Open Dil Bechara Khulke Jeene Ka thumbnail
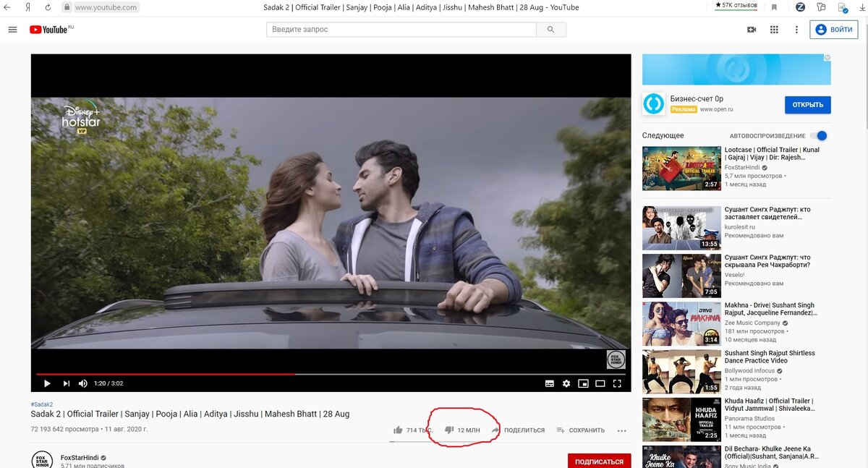This screenshot has width=868, height=468. point(681,456)
